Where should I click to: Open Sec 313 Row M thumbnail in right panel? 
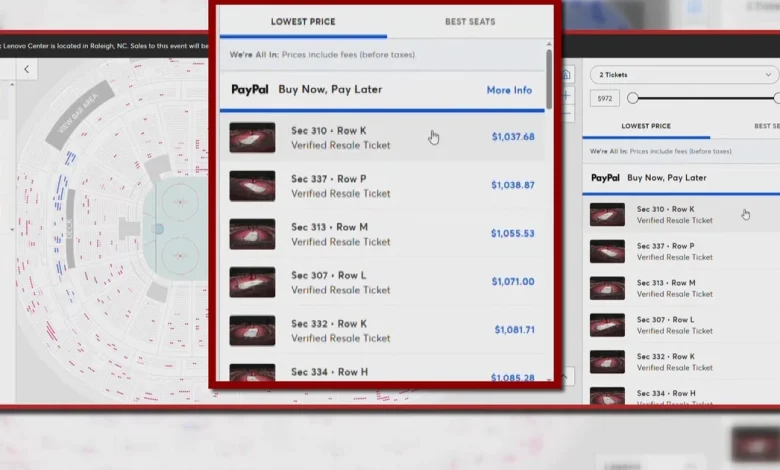607,288
